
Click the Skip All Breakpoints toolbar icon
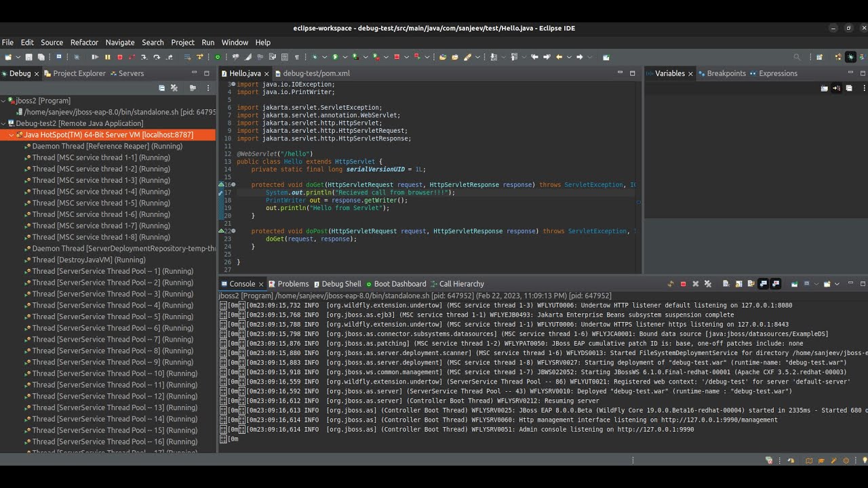click(x=77, y=57)
